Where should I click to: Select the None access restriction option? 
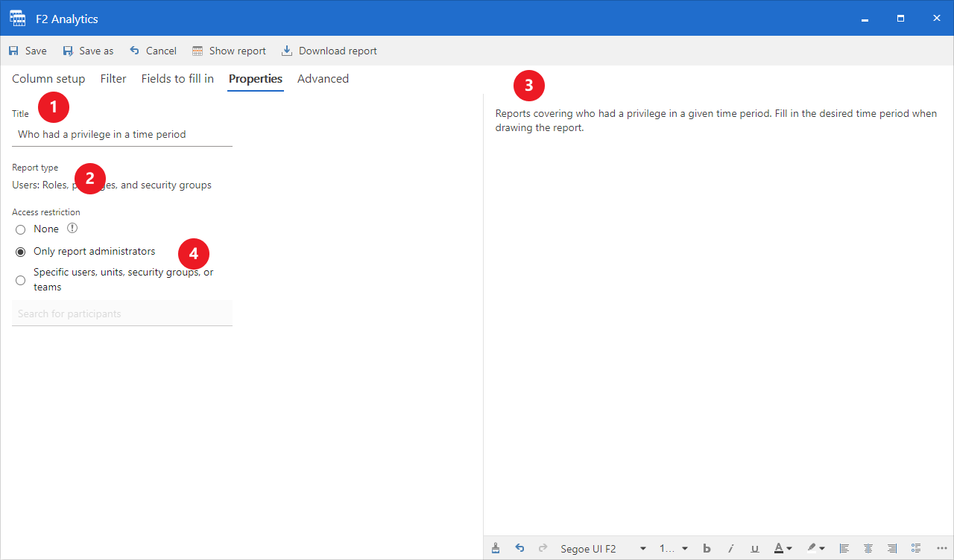click(21, 229)
